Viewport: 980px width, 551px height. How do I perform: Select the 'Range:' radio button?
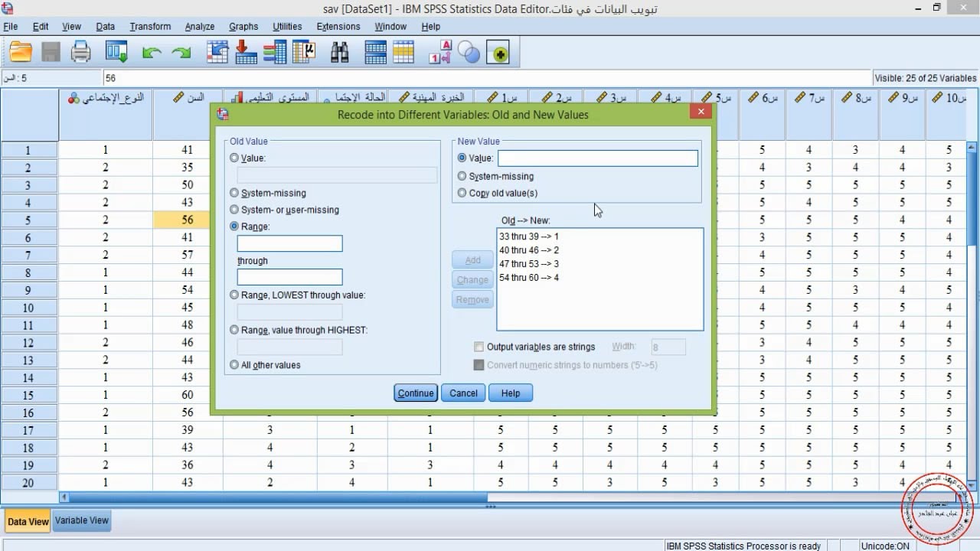point(234,227)
